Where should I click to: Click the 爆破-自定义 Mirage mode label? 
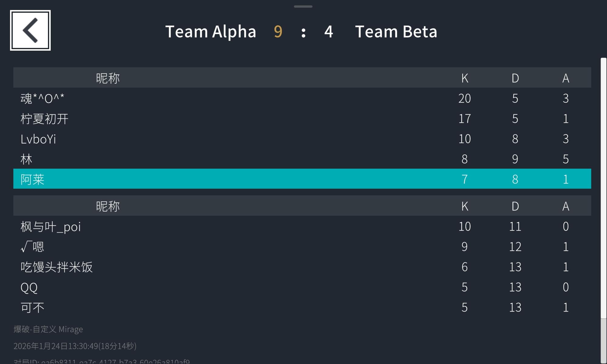point(48,329)
